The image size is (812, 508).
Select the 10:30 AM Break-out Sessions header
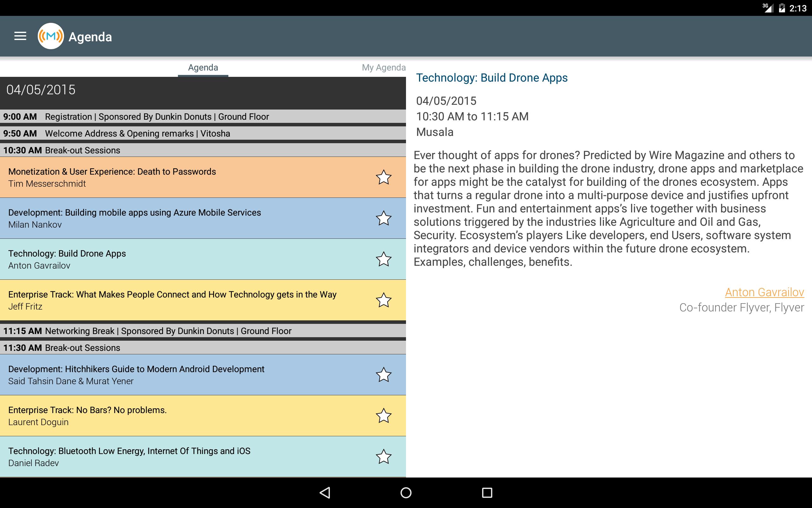(x=203, y=150)
